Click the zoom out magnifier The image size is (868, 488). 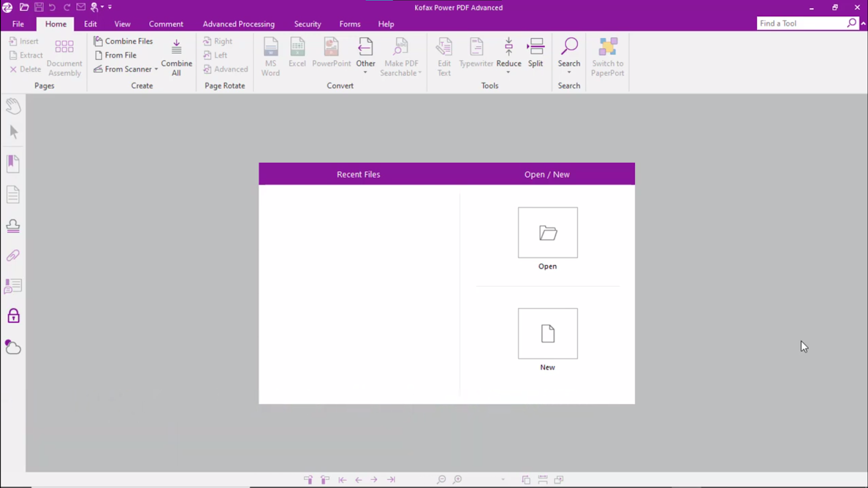pyautogui.click(x=442, y=480)
